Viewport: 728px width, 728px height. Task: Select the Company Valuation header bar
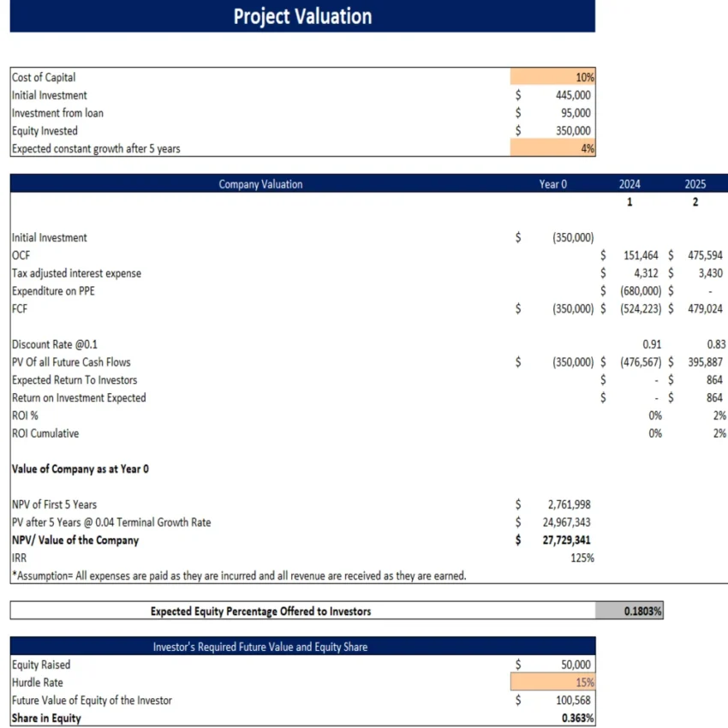[x=260, y=183]
